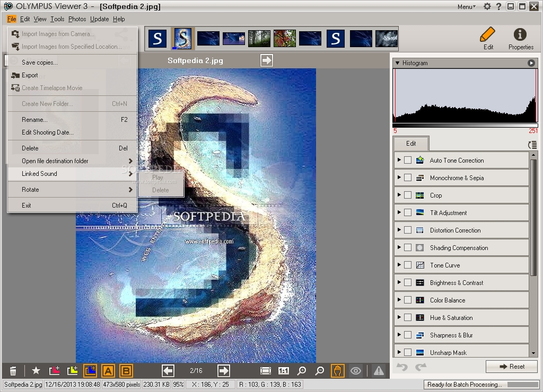Enable Distortion Correction checkbox
The height and width of the screenshot is (392, 543).
click(408, 230)
